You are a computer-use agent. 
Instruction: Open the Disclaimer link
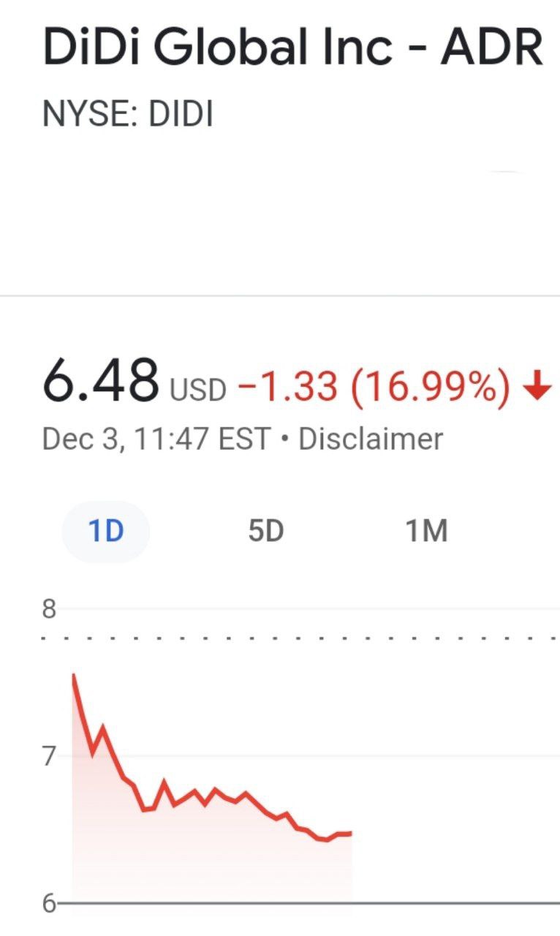click(371, 439)
